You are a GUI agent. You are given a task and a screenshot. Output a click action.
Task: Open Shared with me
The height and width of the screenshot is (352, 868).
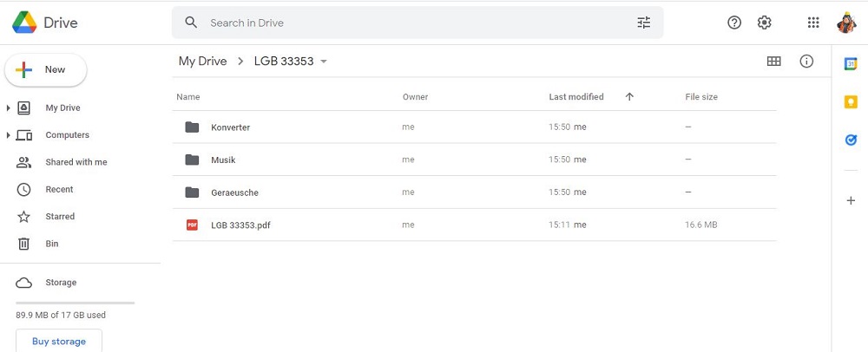pos(76,162)
